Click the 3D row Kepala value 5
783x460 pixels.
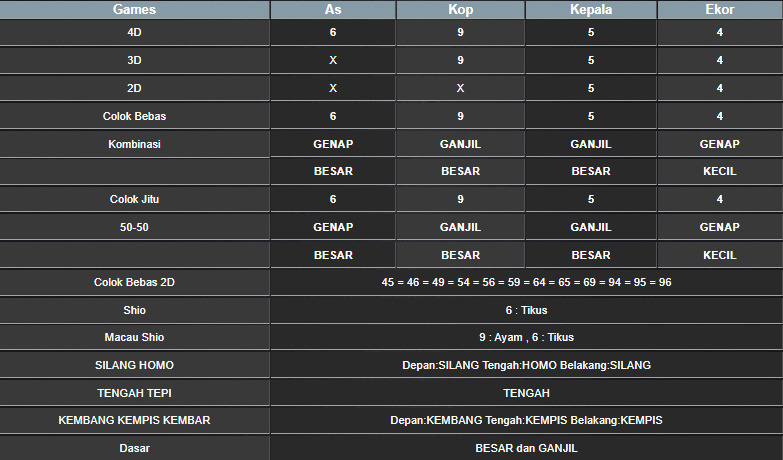[591, 60]
